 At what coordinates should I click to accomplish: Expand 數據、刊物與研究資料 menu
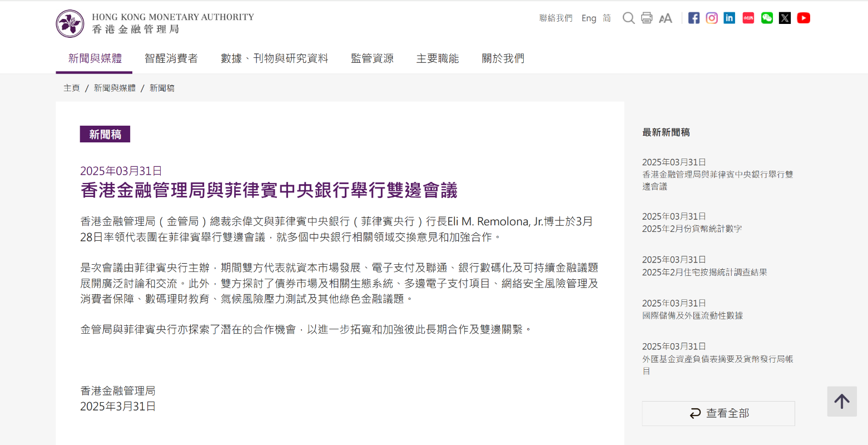point(274,58)
